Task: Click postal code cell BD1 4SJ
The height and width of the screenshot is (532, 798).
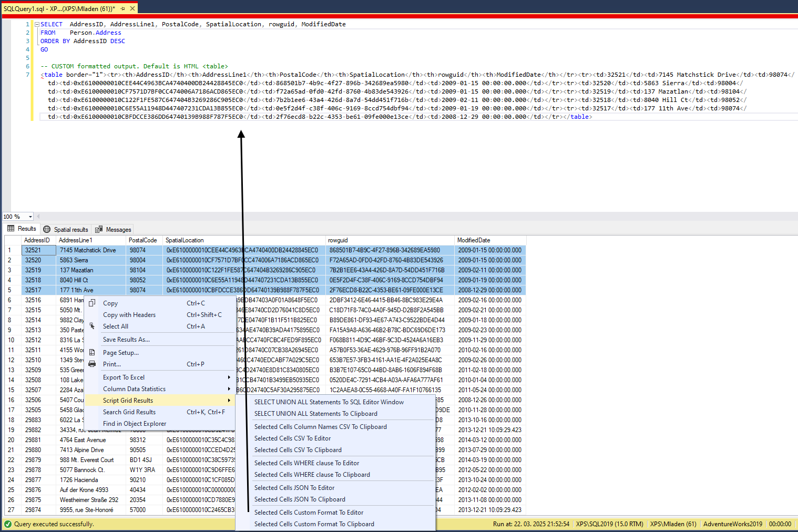Action: pyautogui.click(x=145, y=460)
